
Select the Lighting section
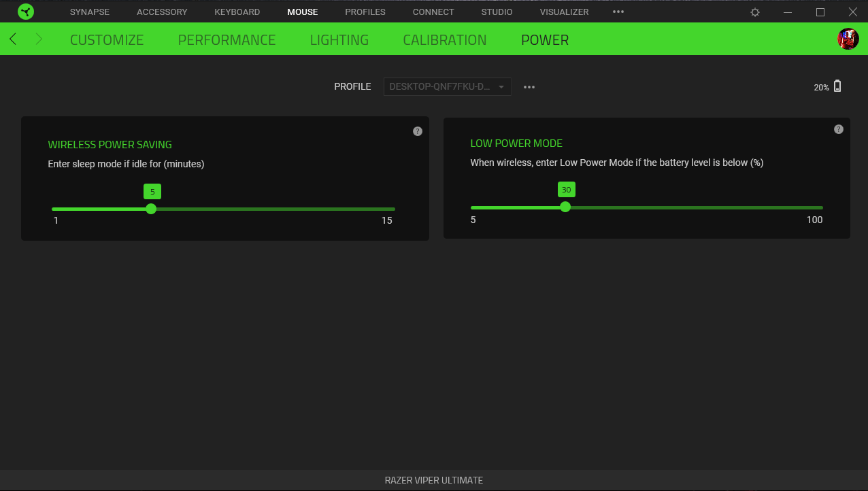click(x=339, y=40)
